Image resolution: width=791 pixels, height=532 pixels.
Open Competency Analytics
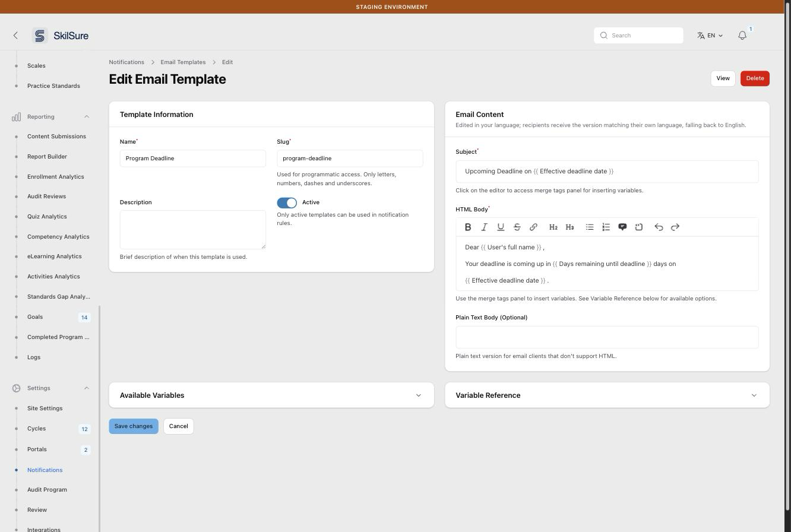coord(58,237)
